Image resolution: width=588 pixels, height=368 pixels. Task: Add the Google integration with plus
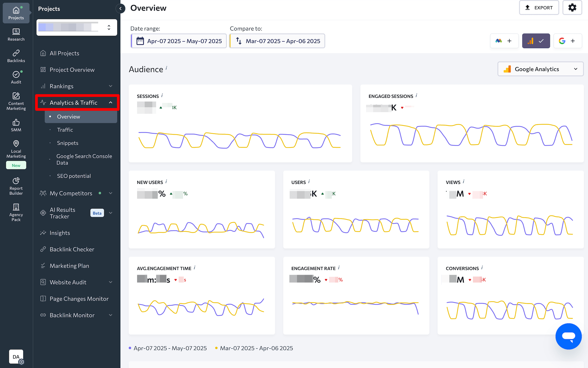[568, 41]
